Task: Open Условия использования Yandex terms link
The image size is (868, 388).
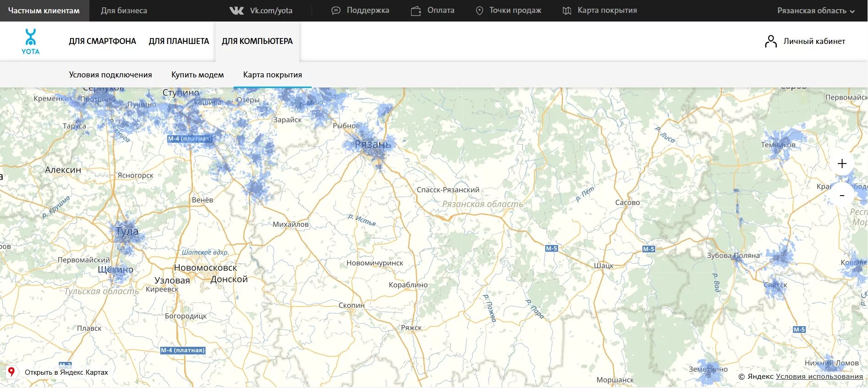Action: 819,376
